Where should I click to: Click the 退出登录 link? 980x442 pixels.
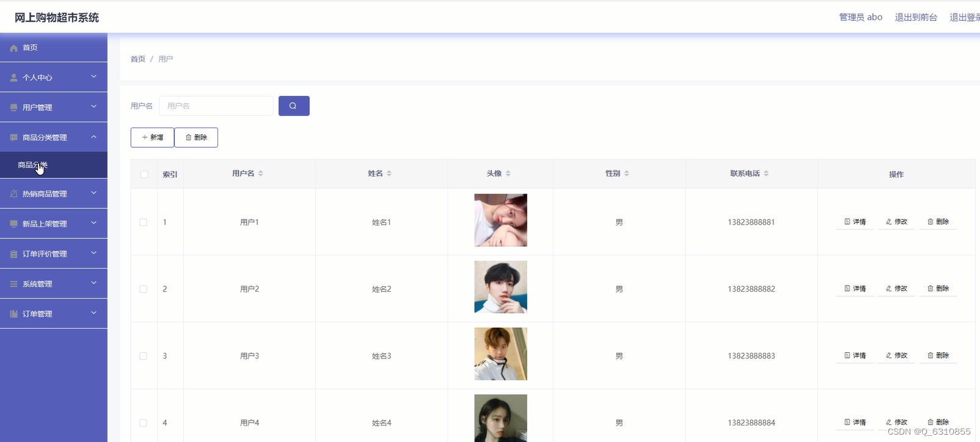(965, 17)
